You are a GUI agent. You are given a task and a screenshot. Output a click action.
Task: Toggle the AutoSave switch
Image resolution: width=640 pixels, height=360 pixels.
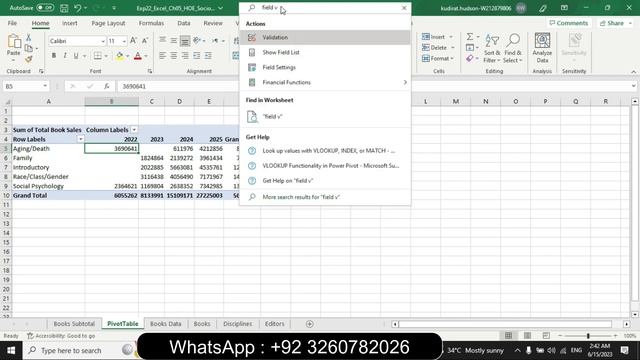(x=45, y=8)
